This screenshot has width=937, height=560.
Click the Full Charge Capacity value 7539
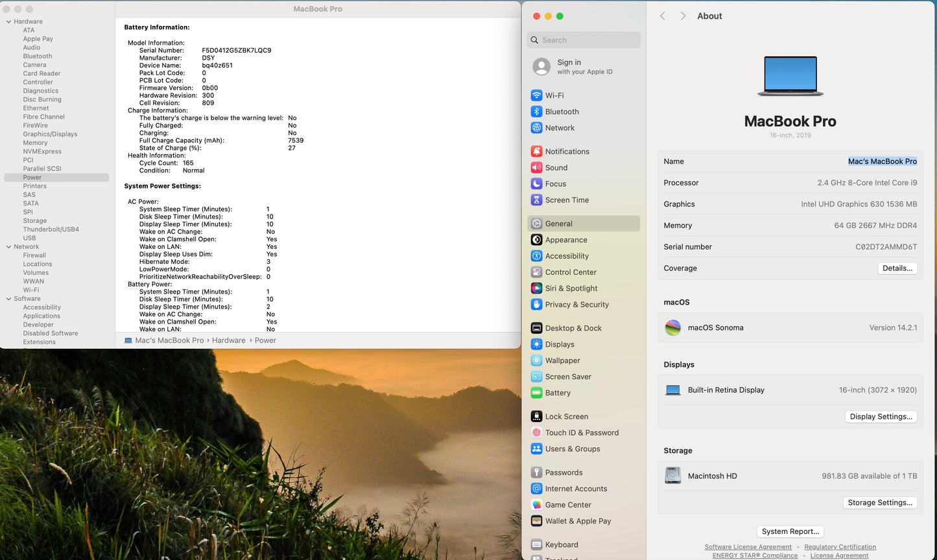296,141
